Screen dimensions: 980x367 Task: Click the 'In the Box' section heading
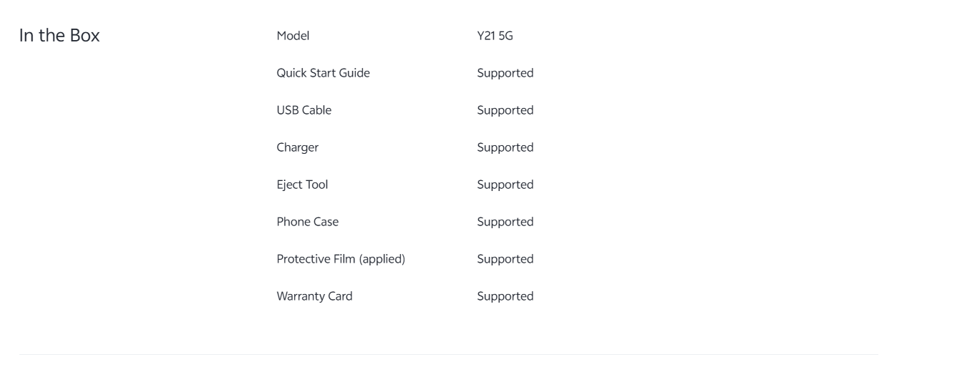59,36
